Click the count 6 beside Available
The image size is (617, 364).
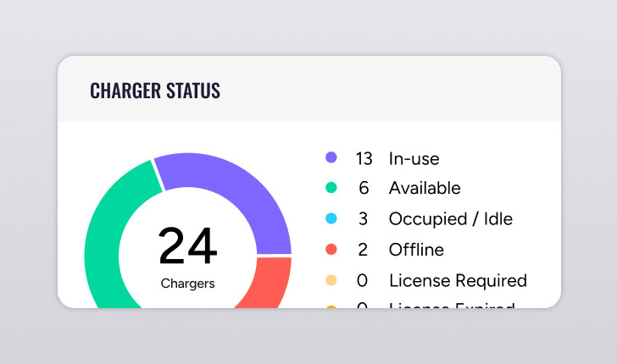click(x=364, y=188)
